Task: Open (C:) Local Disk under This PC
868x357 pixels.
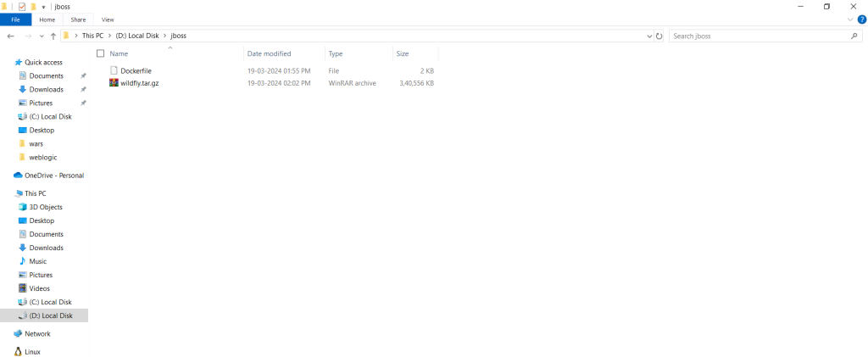Action: coord(50,302)
